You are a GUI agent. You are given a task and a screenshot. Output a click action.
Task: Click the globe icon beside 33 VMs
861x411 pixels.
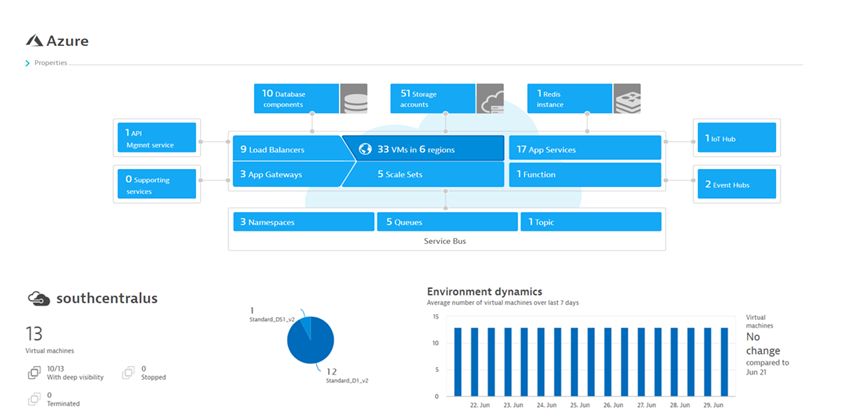tap(365, 149)
